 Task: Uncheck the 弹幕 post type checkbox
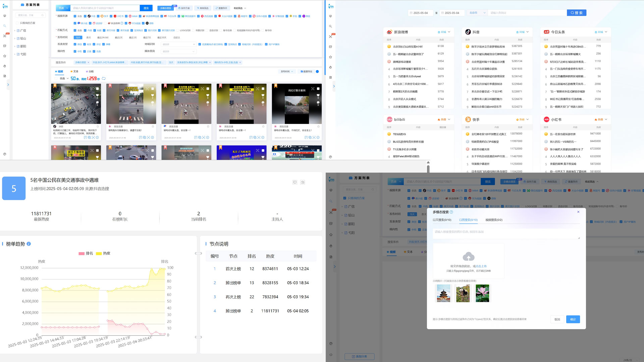(x=104, y=44)
